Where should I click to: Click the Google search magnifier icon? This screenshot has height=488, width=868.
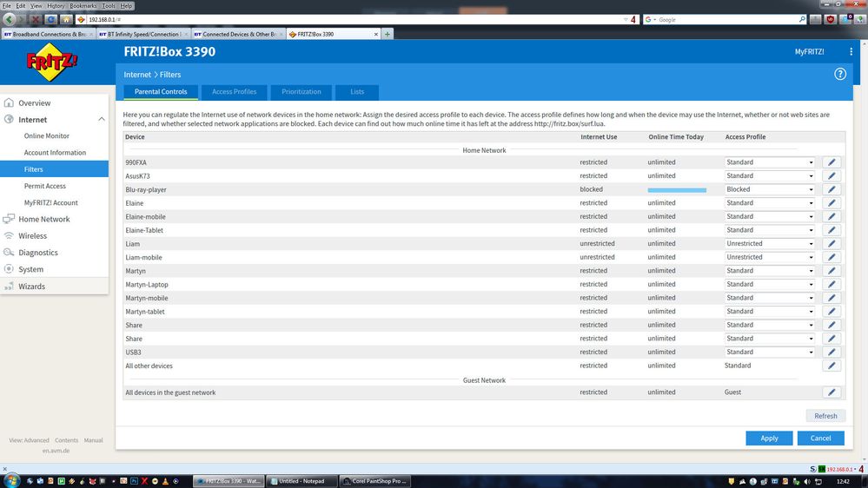pos(802,19)
